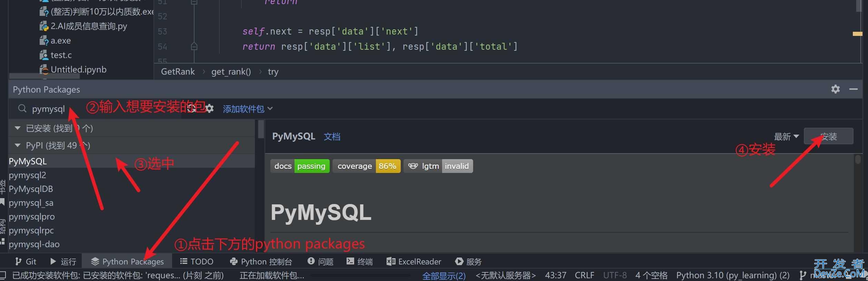Open Python 3.10 (py_learning) interpreter selector
This screenshot has height=281, width=868.
[733, 275]
